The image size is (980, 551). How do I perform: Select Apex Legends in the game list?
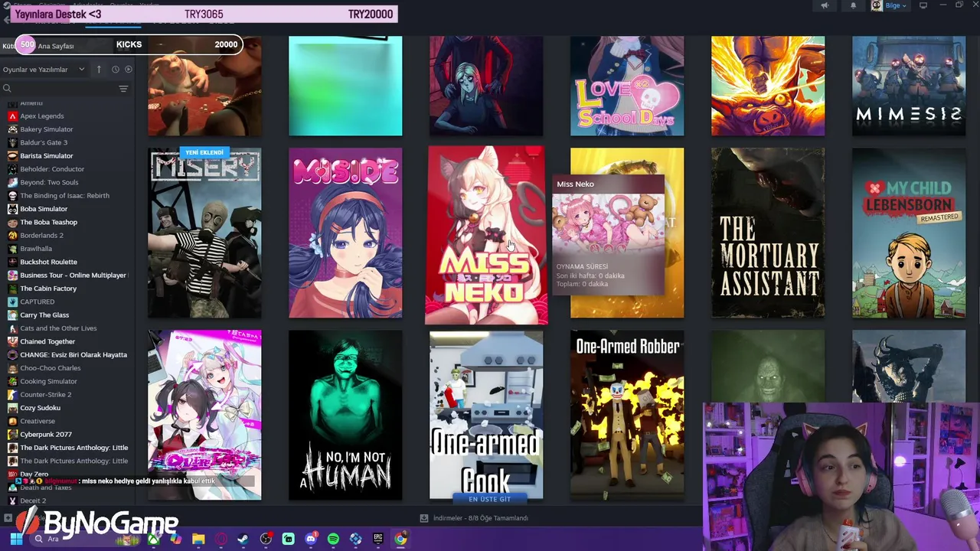click(42, 116)
